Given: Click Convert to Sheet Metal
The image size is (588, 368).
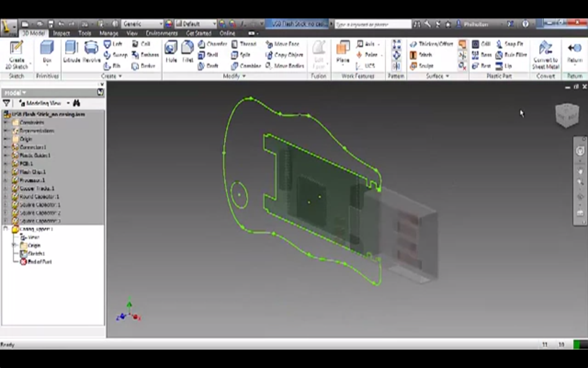Looking at the screenshot, I should [545, 55].
